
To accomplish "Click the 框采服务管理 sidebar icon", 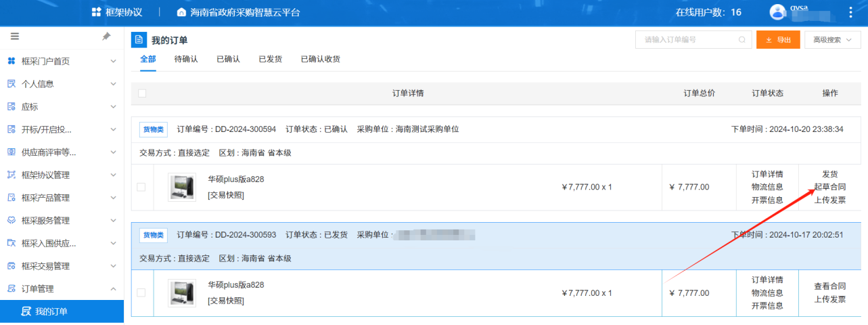I will [11, 221].
